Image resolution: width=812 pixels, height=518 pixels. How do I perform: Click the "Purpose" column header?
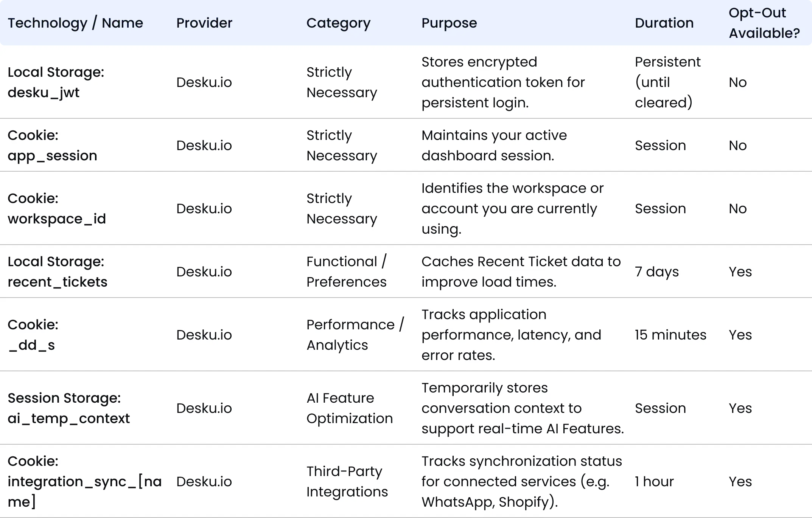point(449,23)
